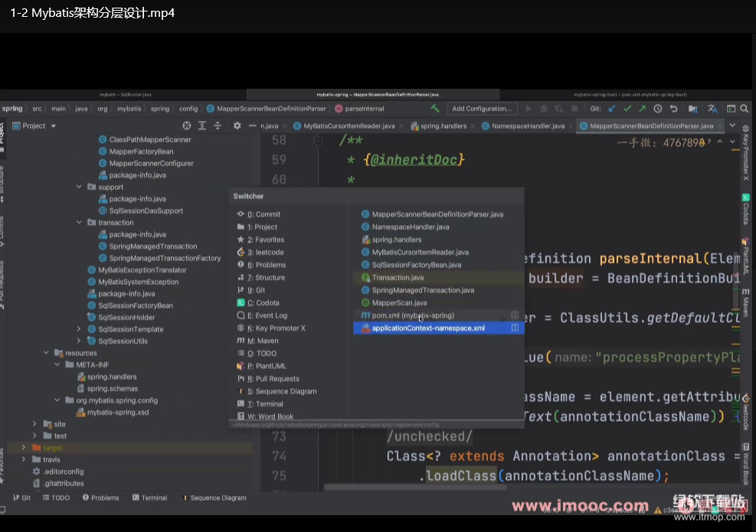Click the Git commit checkmark icon

pyautogui.click(x=627, y=109)
